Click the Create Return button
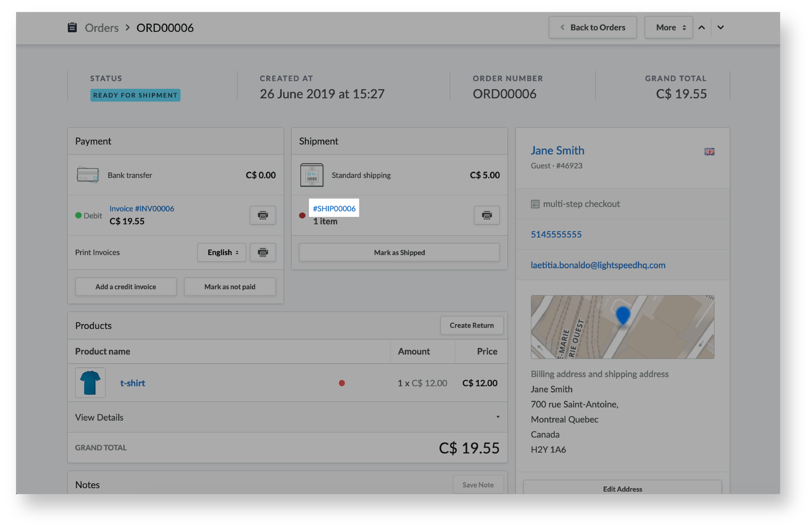 click(x=472, y=325)
